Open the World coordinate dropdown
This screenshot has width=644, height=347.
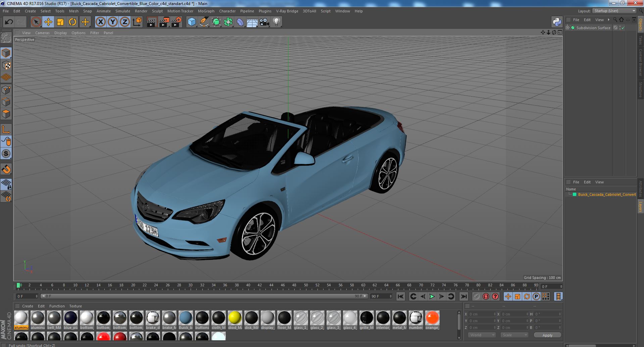coord(482,335)
